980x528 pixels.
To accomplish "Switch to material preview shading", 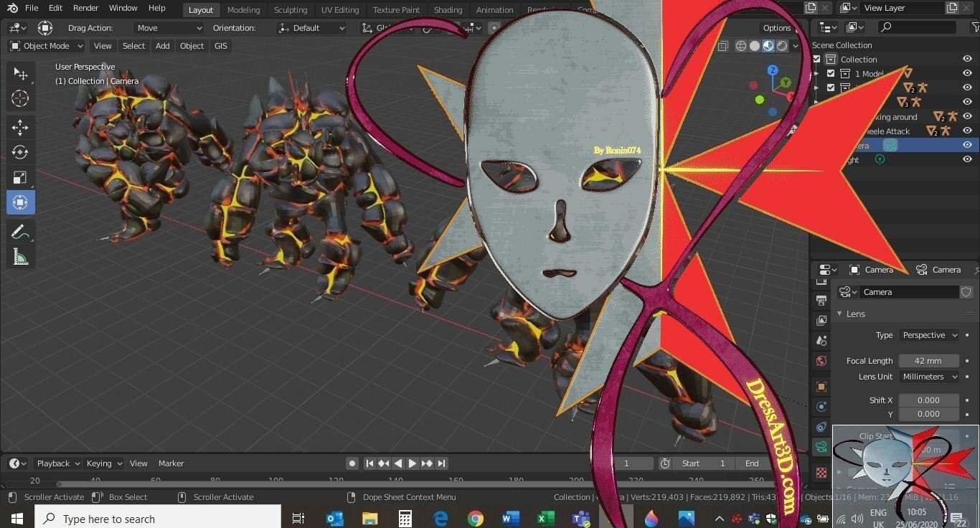I will [768, 46].
